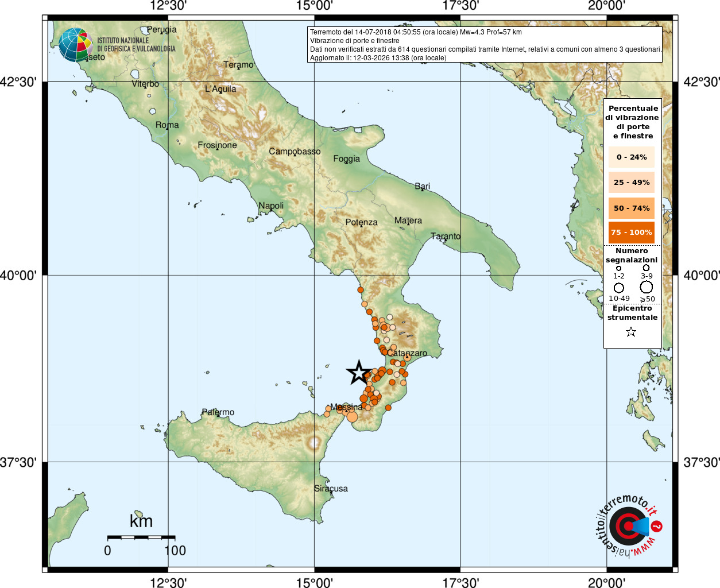
Task: Pick the 75 - 100% legend color swatch
Action: tap(632, 233)
